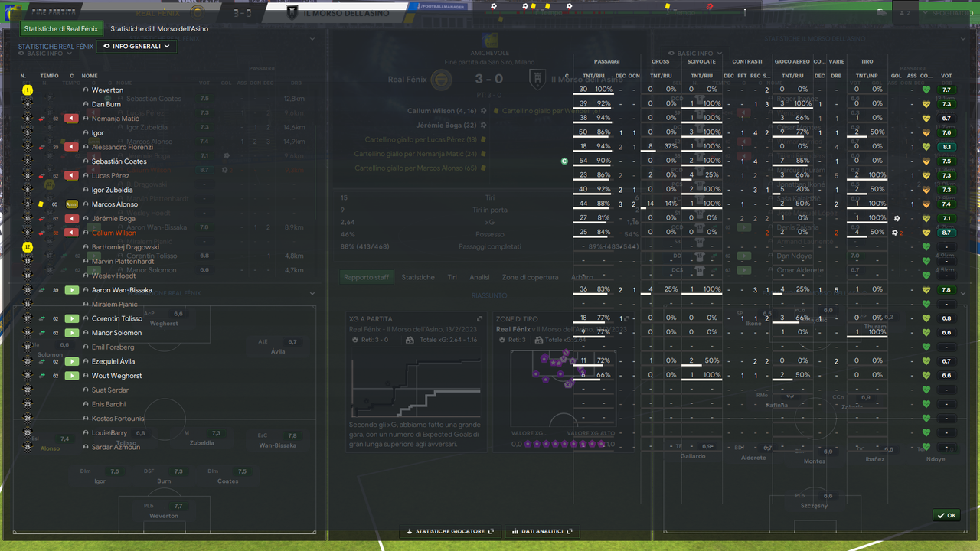Click Alessandro Florenzi's 8.1 rating value
The image size is (980, 551).
point(946,147)
